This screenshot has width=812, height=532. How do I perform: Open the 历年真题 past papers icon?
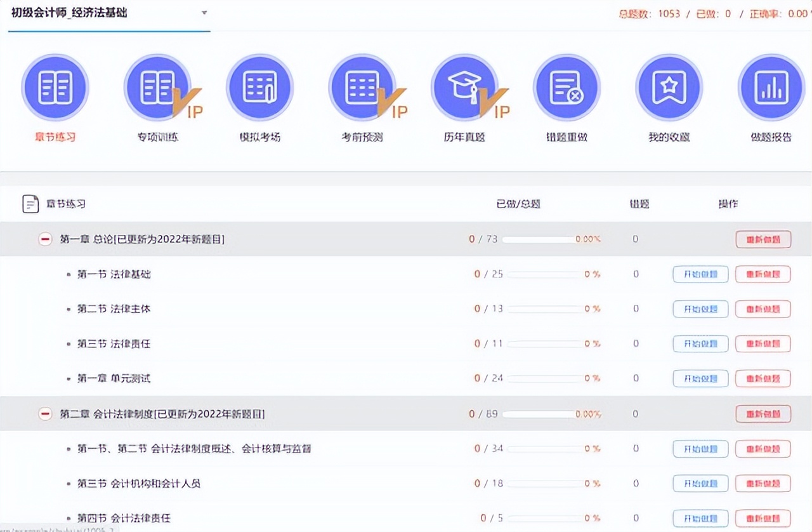(464, 88)
